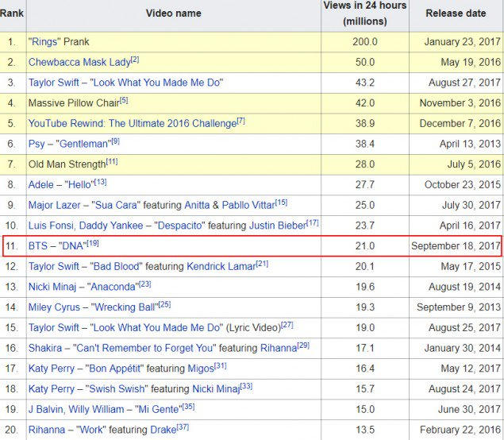Click the Adele link
The width and height of the screenshot is (504, 440).
[x=42, y=185]
